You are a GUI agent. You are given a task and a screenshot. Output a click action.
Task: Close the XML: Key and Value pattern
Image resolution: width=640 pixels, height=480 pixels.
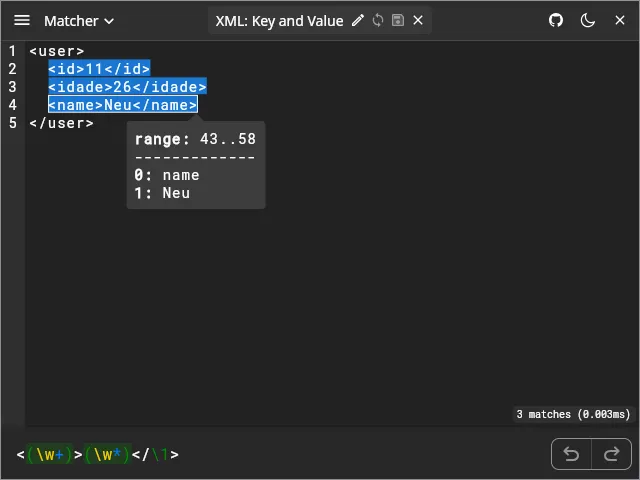418,20
